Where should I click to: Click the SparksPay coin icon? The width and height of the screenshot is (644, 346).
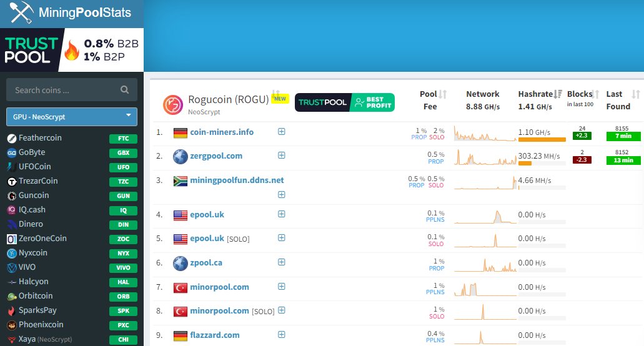12,310
